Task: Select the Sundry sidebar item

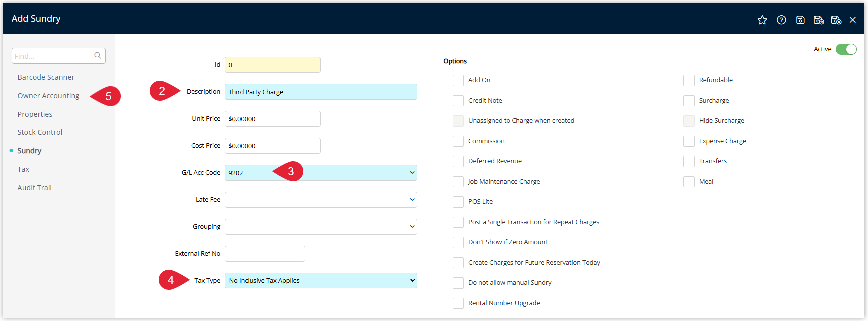Action: click(x=29, y=151)
